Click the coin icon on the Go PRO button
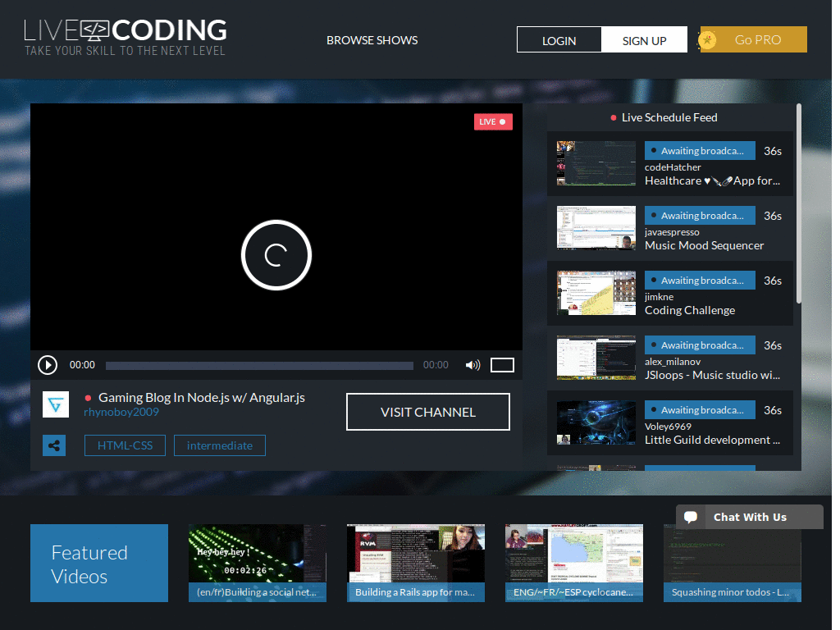 pyautogui.click(x=710, y=39)
